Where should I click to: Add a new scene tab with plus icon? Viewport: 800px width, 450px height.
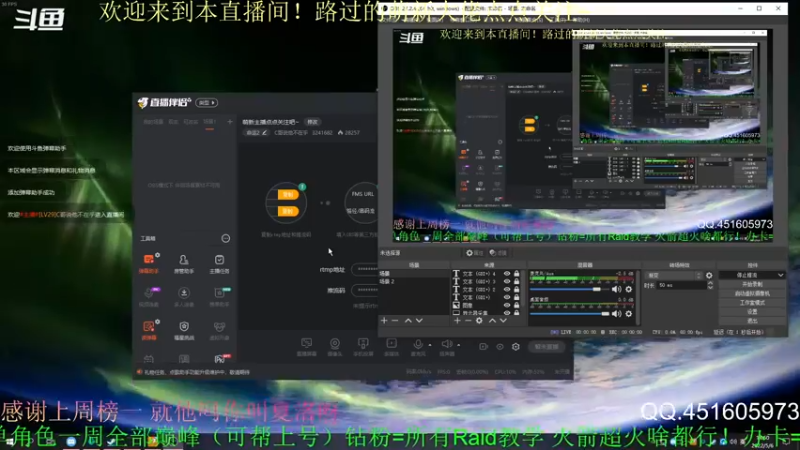pyautogui.click(x=230, y=121)
